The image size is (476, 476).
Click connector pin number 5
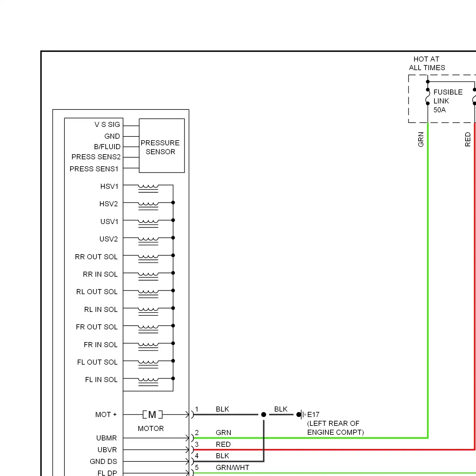pos(197,467)
